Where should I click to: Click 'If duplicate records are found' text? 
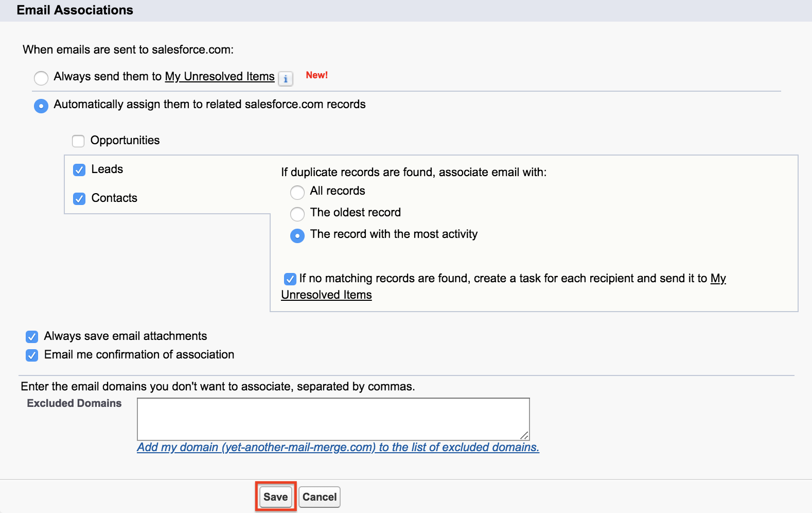[414, 172]
